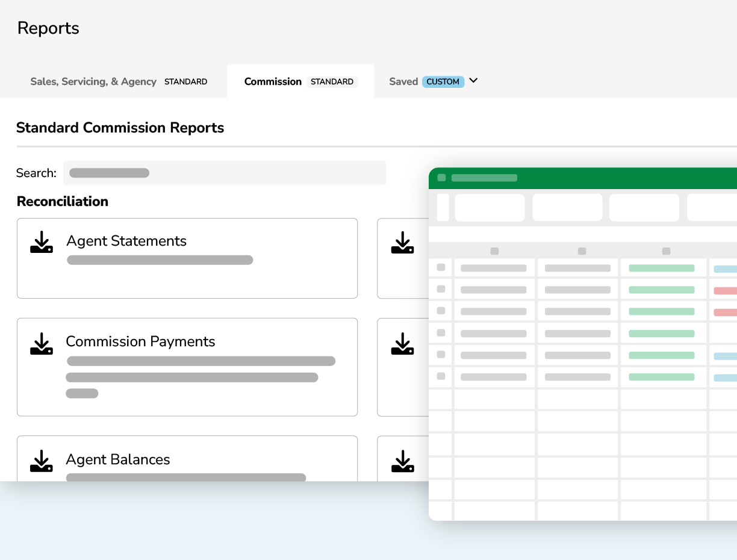737x560 pixels.
Task: Click the Standard Commission Reports heading
Action: [x=120, y=128]
